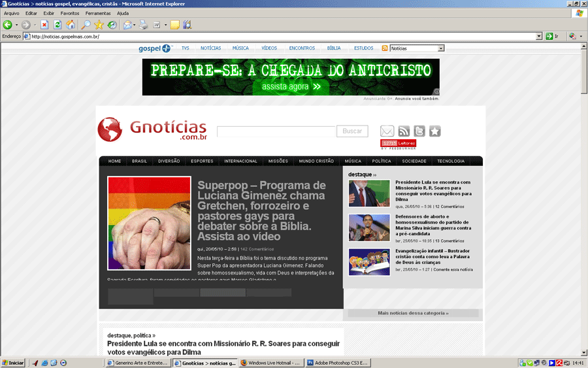588x368 pixels.
Task: Open the President Lula story thumbnail
Action: tap(369, 193)
